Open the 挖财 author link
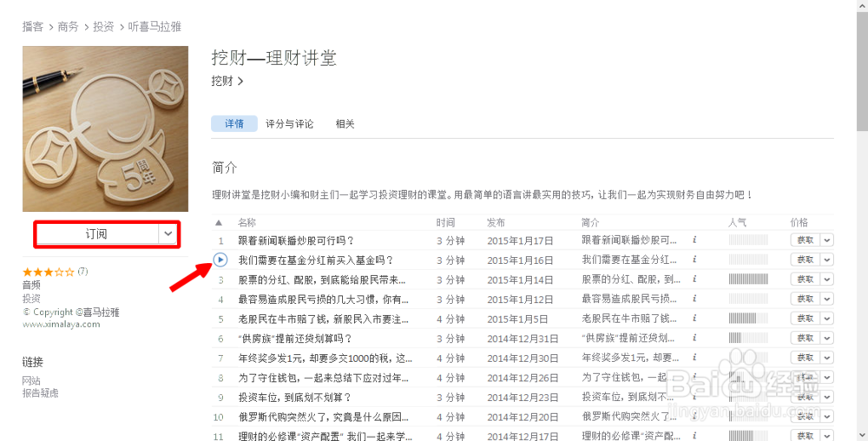 (x=227, y=82)
